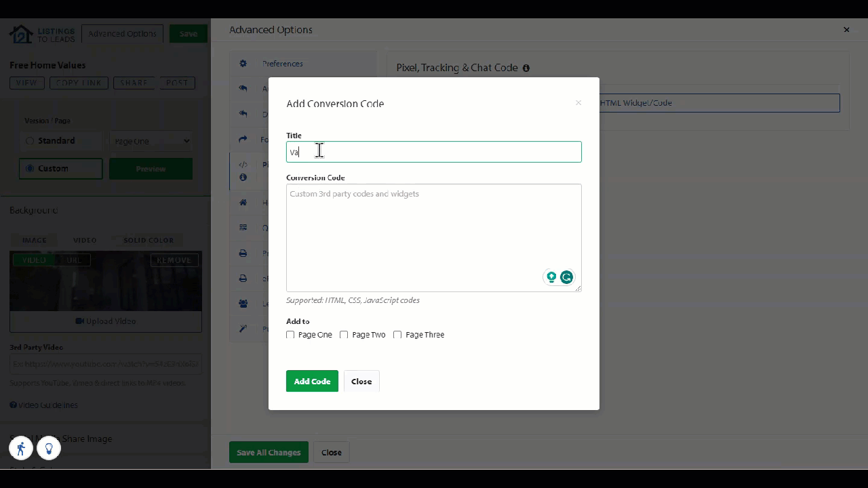Viewport: 868px width, 488px height.
Task: Click the Pixel, Tracking & Chat info icon
Action: pos(526,68)
